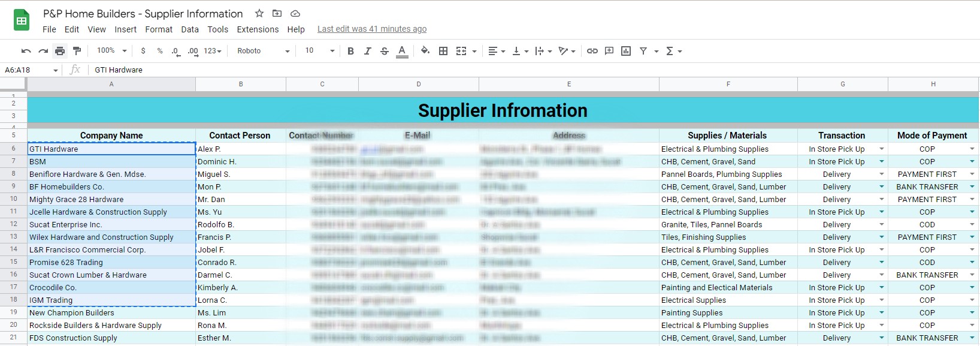This screenshot has height=346, width=980.
Task: Select the cell Painting and Electical Materials
Action: tap(728, 287)
